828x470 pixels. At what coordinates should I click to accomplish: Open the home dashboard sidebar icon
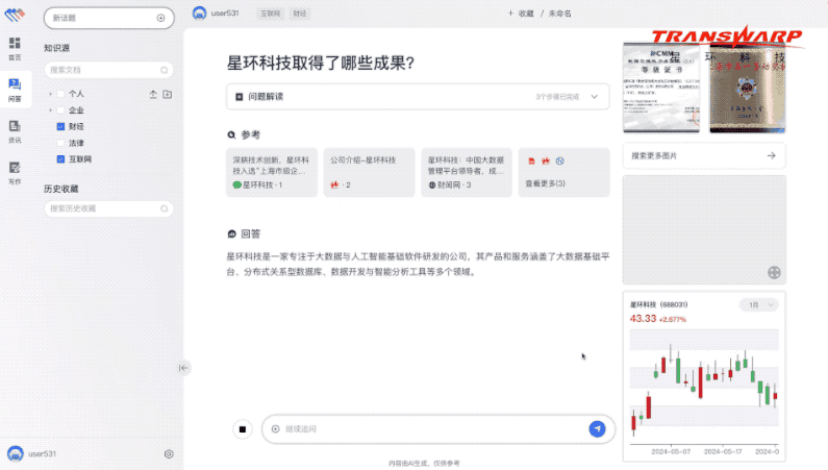pos(15,43)
